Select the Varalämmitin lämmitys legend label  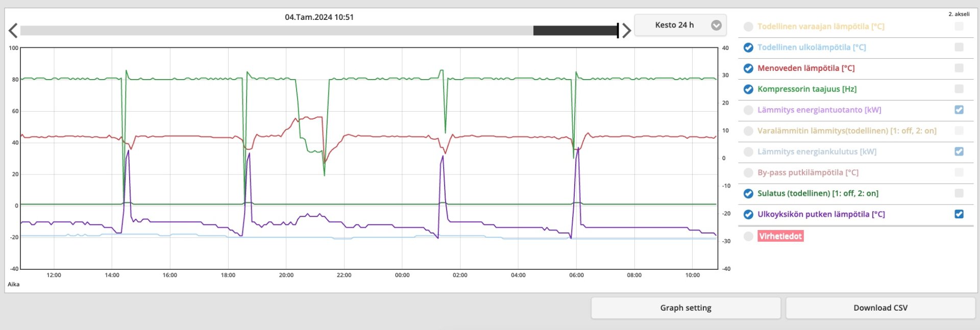coord(846,131)
